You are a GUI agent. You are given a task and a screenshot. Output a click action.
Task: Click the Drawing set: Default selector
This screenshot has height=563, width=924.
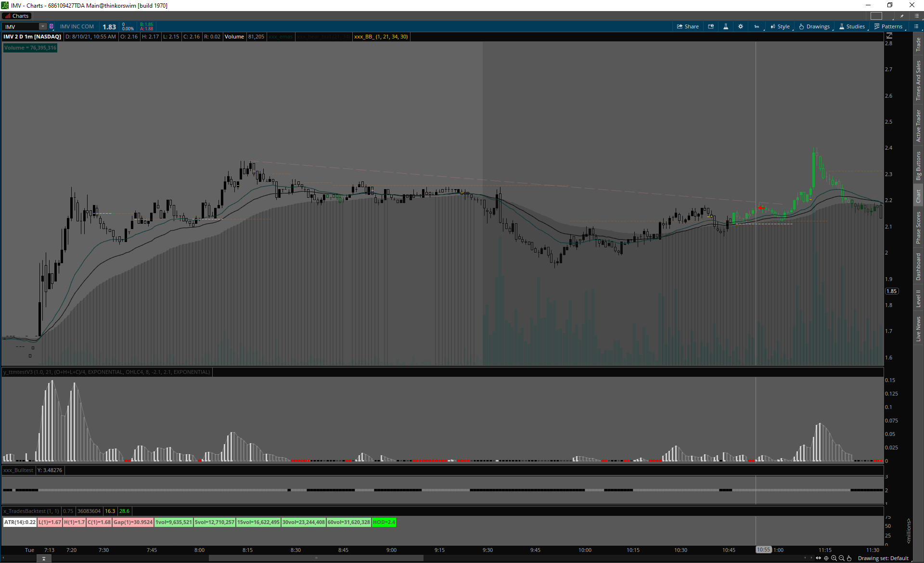(x=883, y=558)
